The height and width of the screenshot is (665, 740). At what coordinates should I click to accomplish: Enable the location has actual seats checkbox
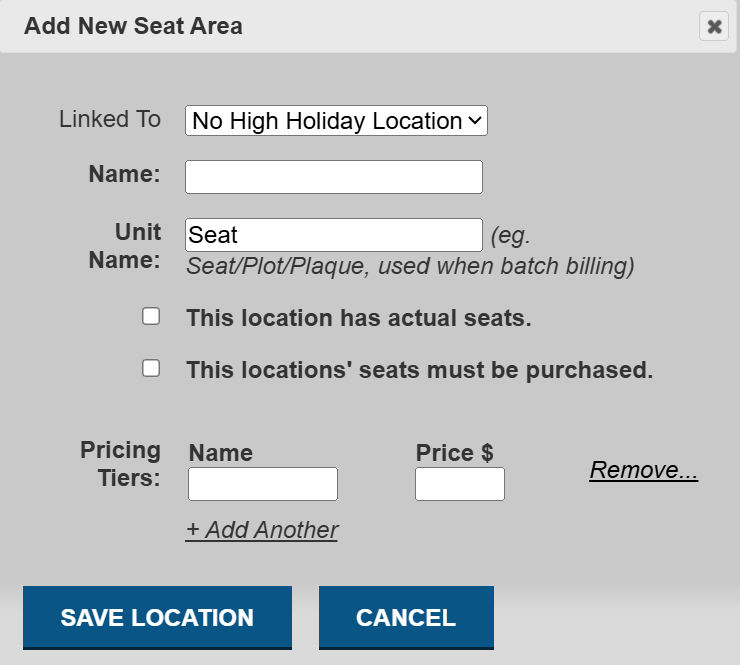click(151, 317)
